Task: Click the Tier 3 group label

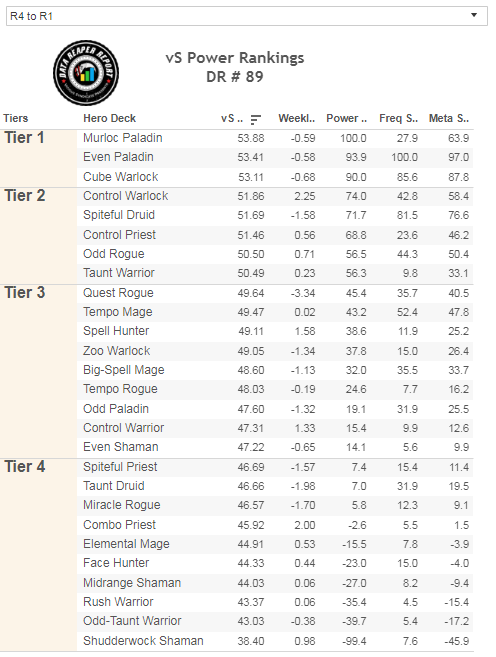Action: point(25,292)
